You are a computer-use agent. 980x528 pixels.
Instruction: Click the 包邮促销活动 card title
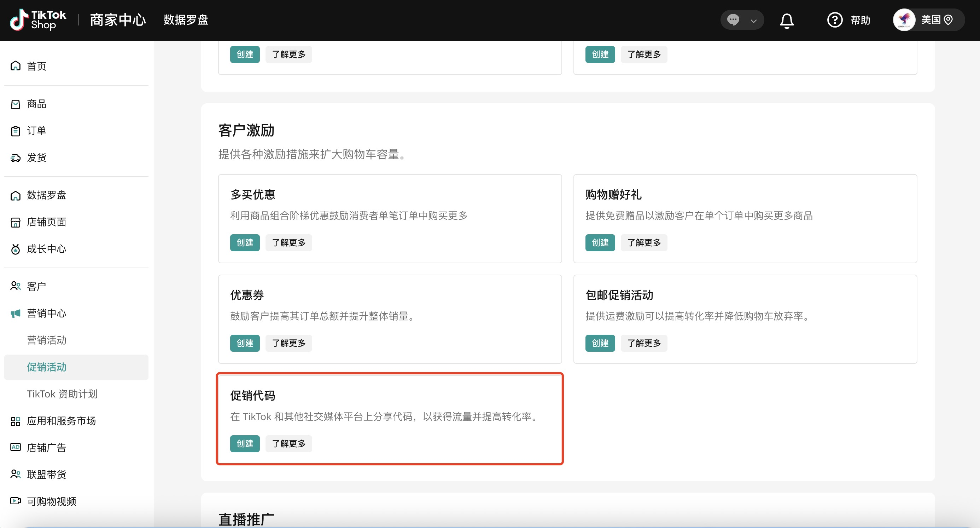619,295
